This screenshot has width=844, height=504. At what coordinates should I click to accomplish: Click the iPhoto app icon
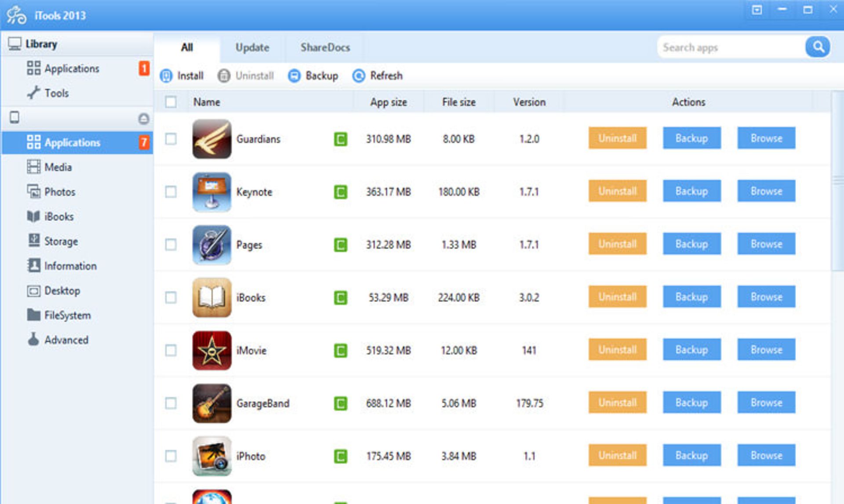tap(211, 456)
